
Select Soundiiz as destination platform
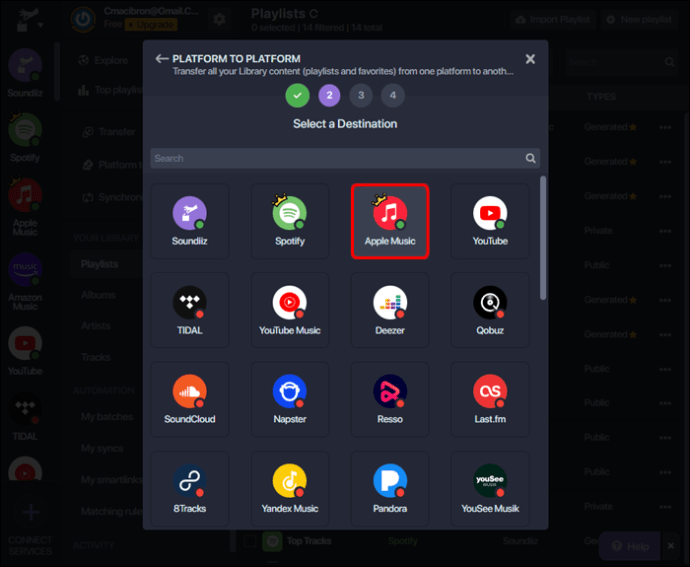[x=190, y=221]
